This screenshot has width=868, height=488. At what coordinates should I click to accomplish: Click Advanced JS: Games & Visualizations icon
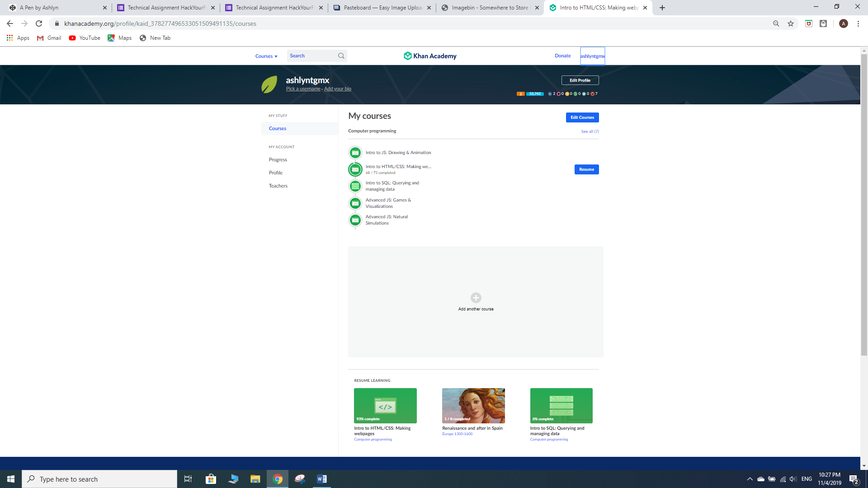(x=355, y=203)
